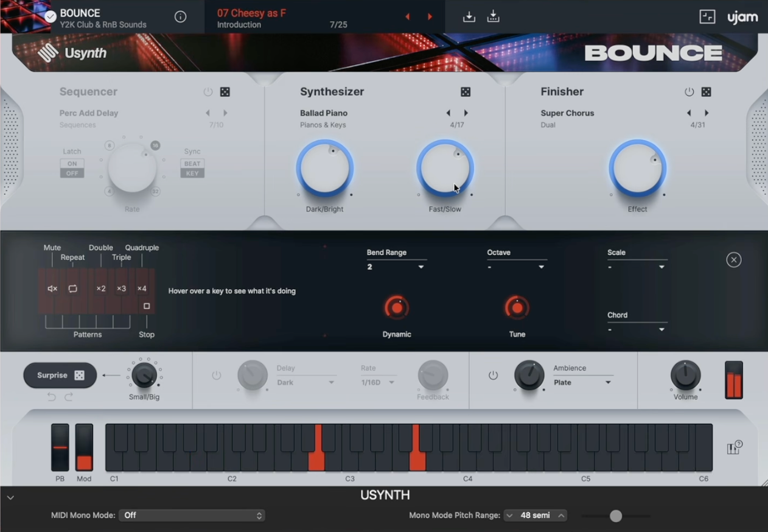Click the Ballad Piano preset name

[324, 113]
